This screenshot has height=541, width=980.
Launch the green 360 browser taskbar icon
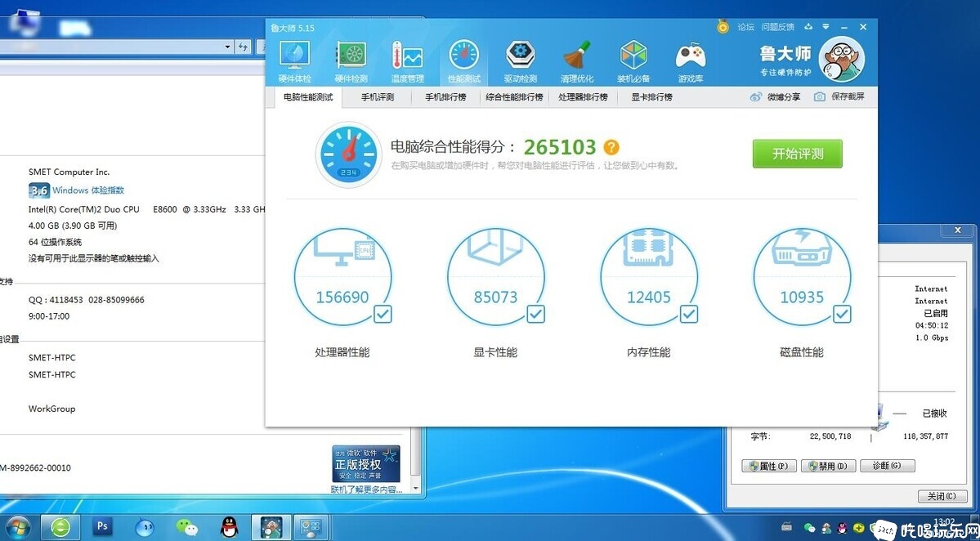[60, 527]
